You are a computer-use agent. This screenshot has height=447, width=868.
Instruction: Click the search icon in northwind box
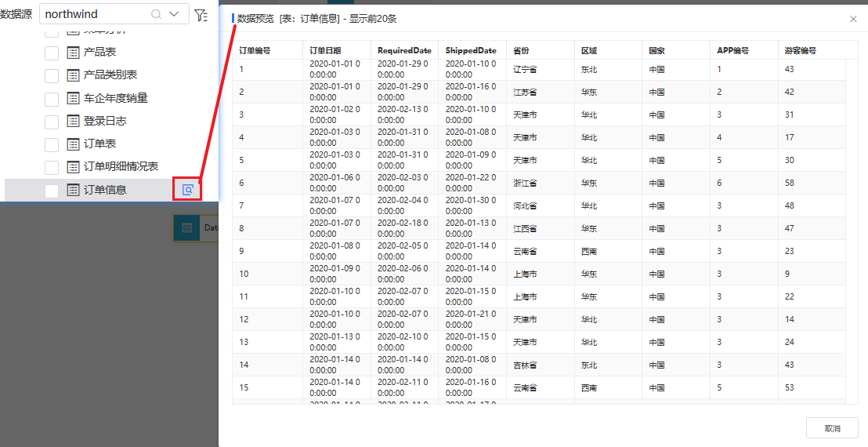(x=156, y=14)
